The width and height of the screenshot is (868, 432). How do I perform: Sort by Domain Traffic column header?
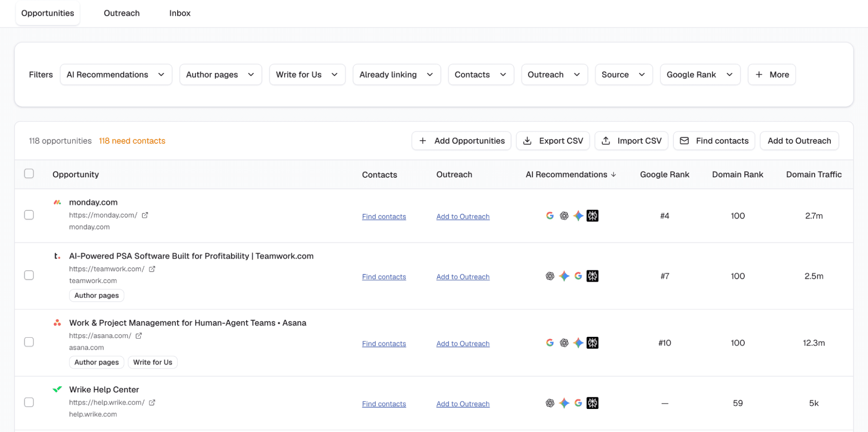tap(814, 174)
